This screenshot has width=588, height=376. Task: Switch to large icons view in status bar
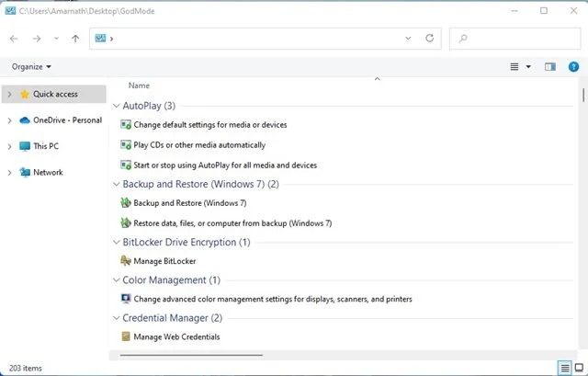pos(579,368)
